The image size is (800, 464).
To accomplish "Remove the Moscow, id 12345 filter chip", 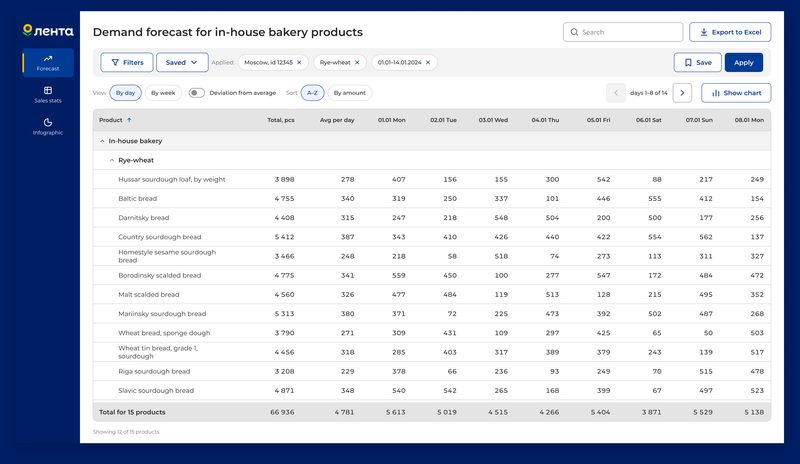I will [299, 62].
